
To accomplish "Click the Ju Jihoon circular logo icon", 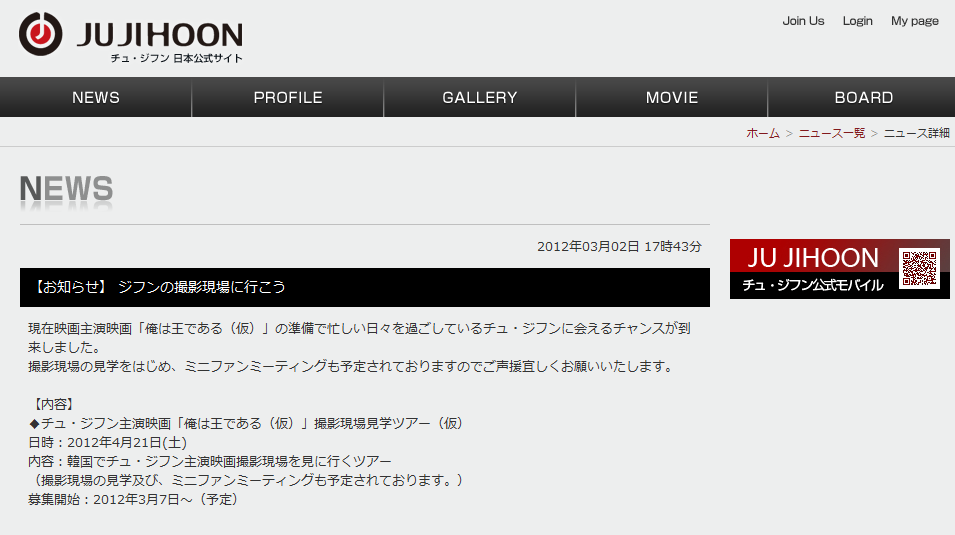I will point(40,34).
